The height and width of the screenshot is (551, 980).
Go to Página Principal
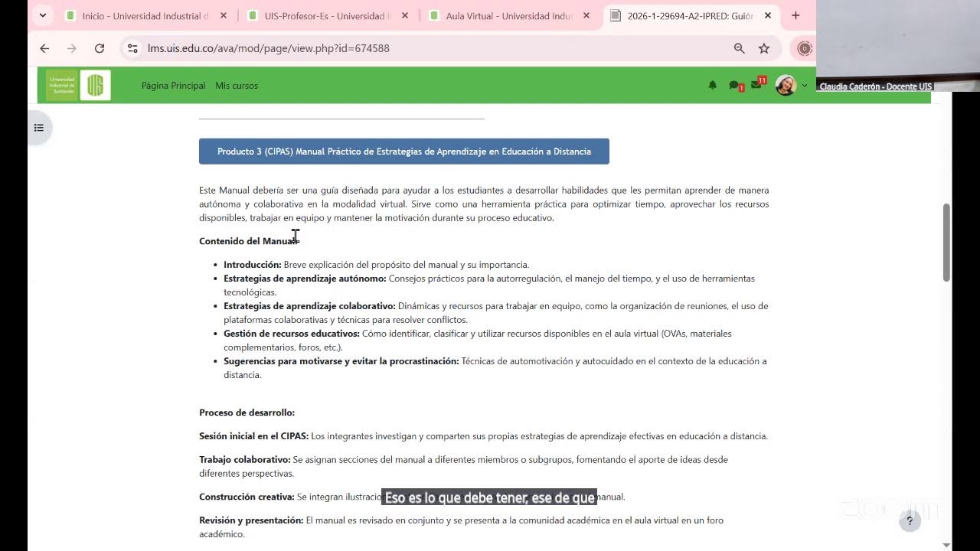click(173, 86)
